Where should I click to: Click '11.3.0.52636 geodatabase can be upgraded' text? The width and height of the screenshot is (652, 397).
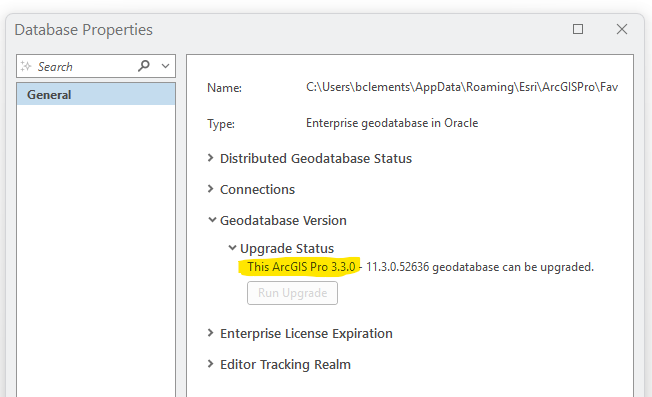coord(480,267)
